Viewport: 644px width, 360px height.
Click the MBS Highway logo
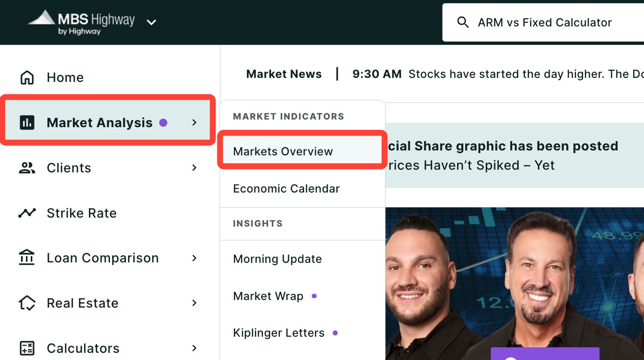pyautogui.click(x=81, y=22)
